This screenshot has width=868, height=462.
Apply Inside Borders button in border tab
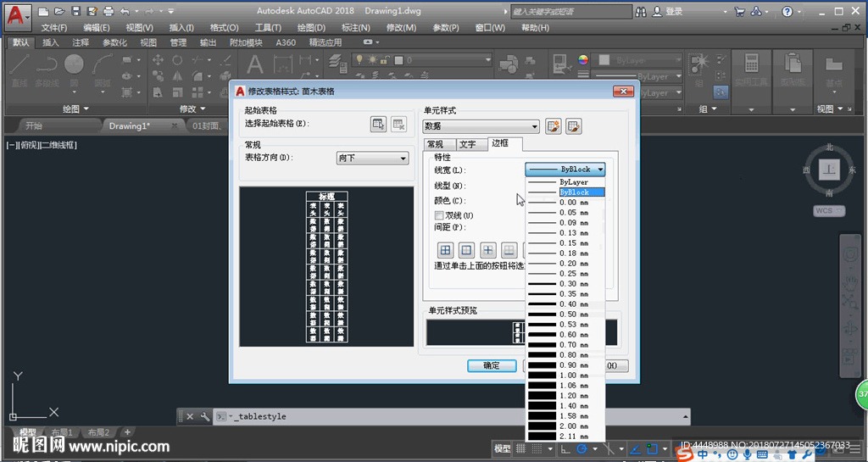pyautogui.click(x=487, y=250)
